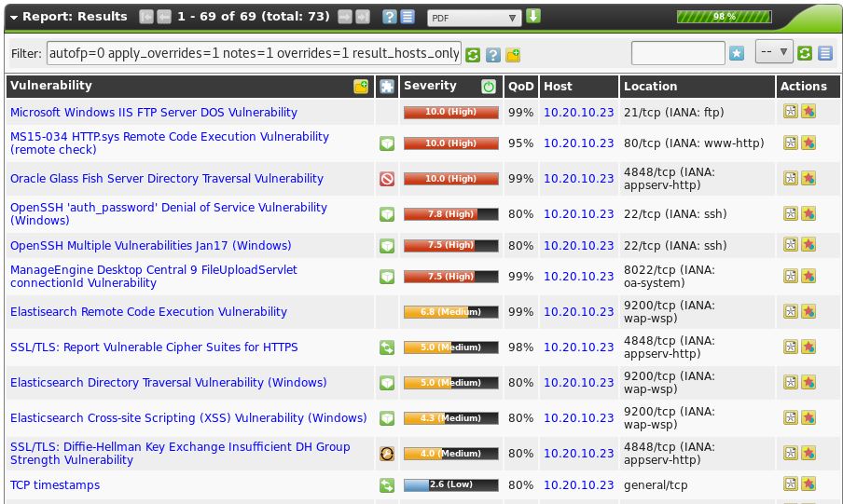
Task: Open OpenSSH Multiple Vulnerabilities Jan17 link
Action: pos(150,246)
